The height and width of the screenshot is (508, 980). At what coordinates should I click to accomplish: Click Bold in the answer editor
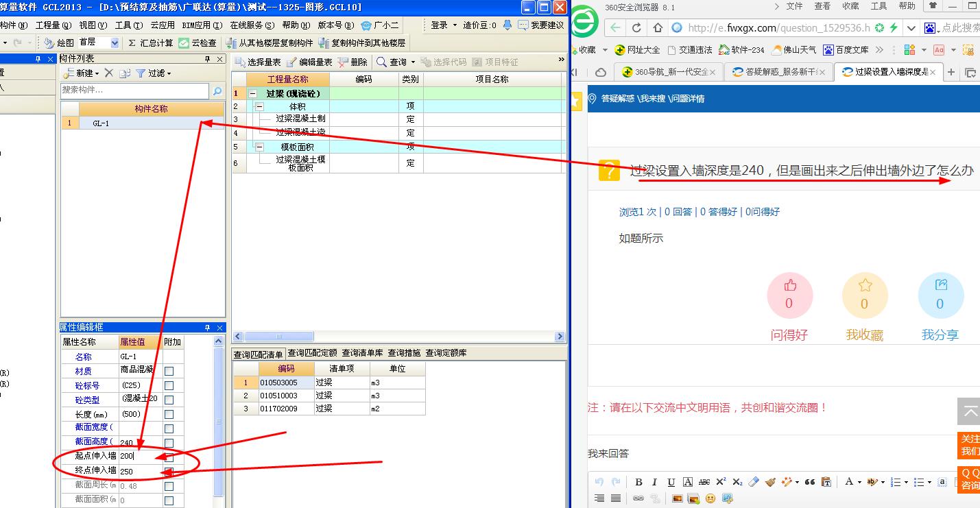click(638, 482)
